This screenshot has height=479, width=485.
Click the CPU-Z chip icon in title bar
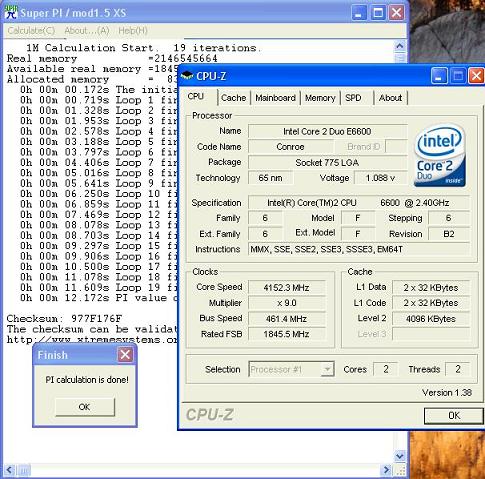(187, 76)
